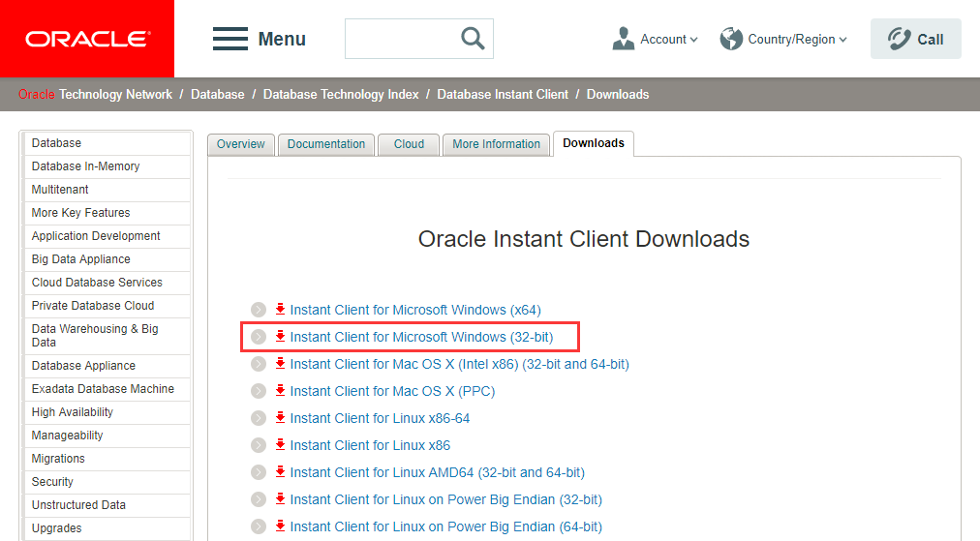Click the Country/Region globe icon
Screen dimensions: 980x541
click(730, 39)
